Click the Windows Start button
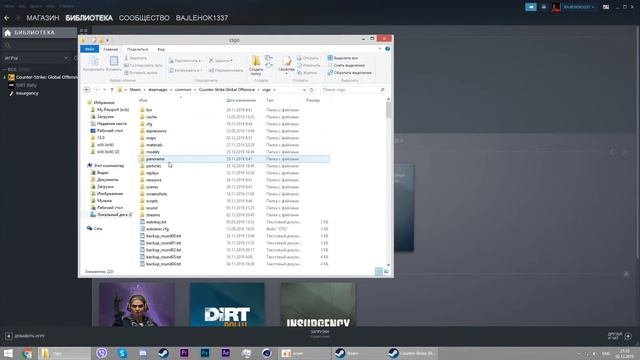 coord(8,353)
